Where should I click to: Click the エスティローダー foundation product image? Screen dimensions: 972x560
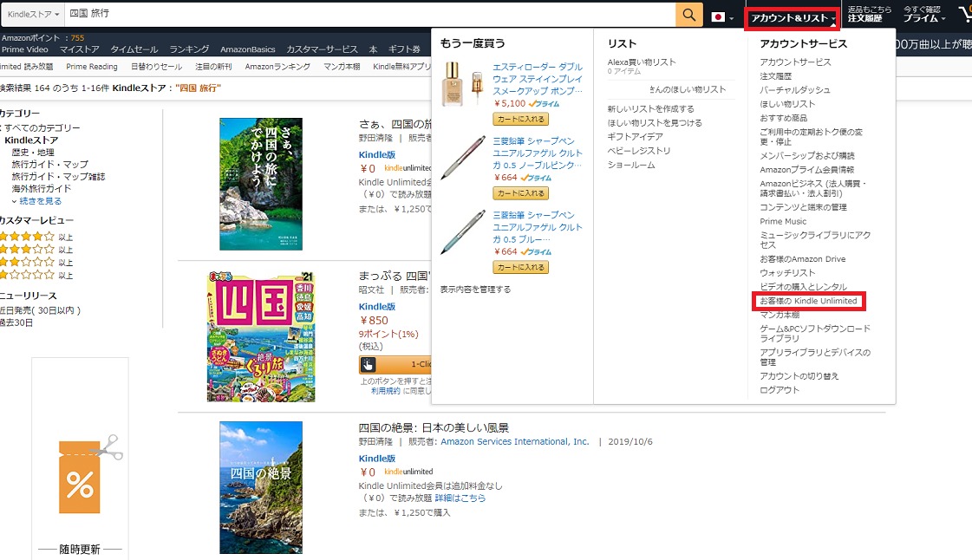(x=462, y=85)
